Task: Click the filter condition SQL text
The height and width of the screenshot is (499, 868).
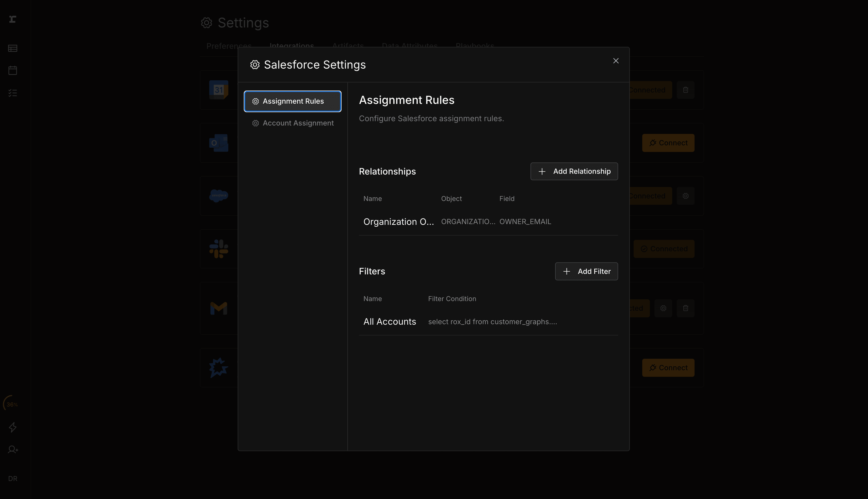Action: [x=492, y=321]
